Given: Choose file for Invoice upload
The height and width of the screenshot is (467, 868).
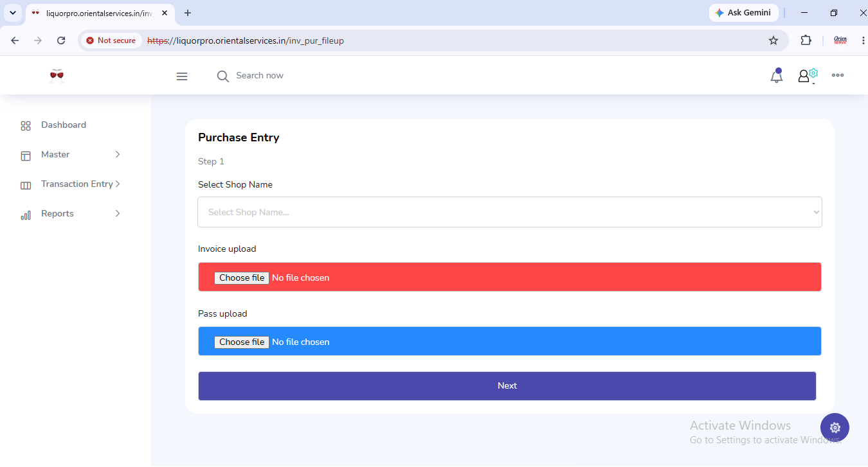Looking at the screenshot, I should click(x=242, y=278).
